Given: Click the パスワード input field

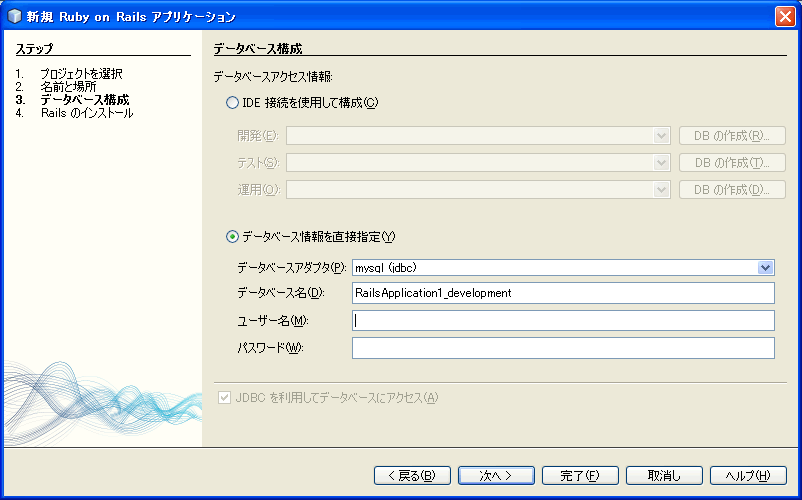Looking at the screenshot, I should tap(563, 348).
